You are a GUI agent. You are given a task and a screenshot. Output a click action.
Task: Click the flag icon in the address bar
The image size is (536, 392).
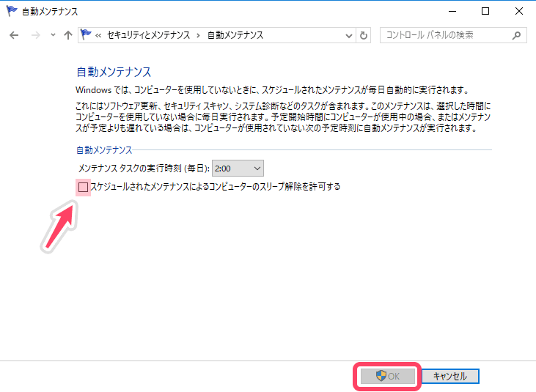click(x=86, y=34)
